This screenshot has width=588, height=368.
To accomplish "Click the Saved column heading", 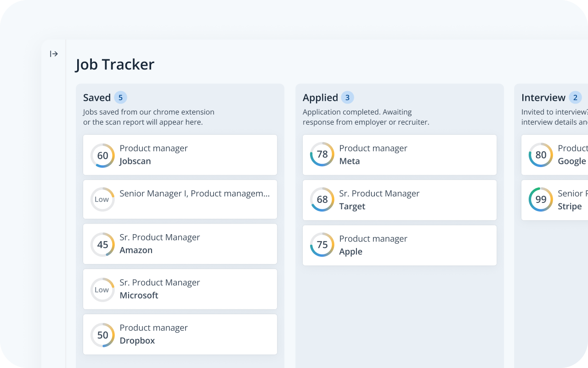I will coord(97,98).
